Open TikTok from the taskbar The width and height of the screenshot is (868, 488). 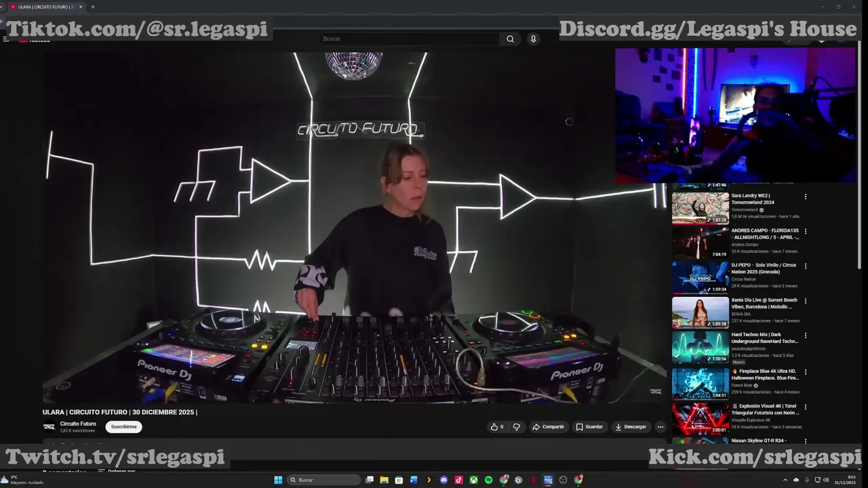click(459, 480)
